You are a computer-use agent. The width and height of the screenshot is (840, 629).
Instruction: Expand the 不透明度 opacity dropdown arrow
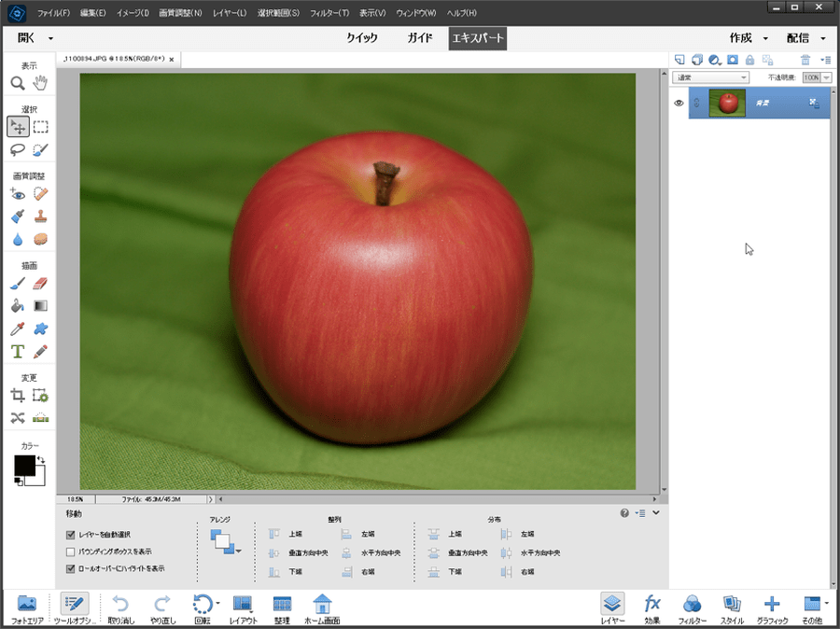click(x=826, y=77)
